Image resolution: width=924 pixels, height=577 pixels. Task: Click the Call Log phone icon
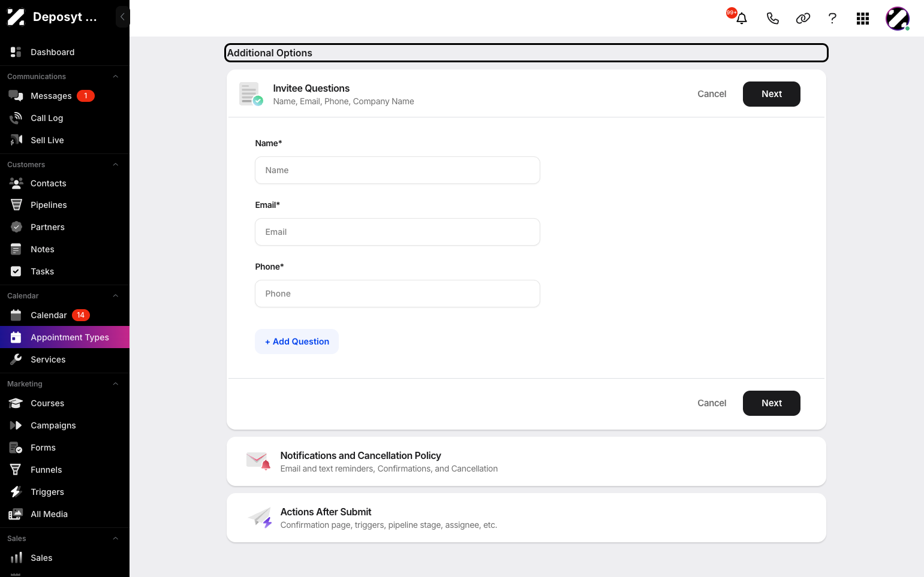click(x=16, y=118)
